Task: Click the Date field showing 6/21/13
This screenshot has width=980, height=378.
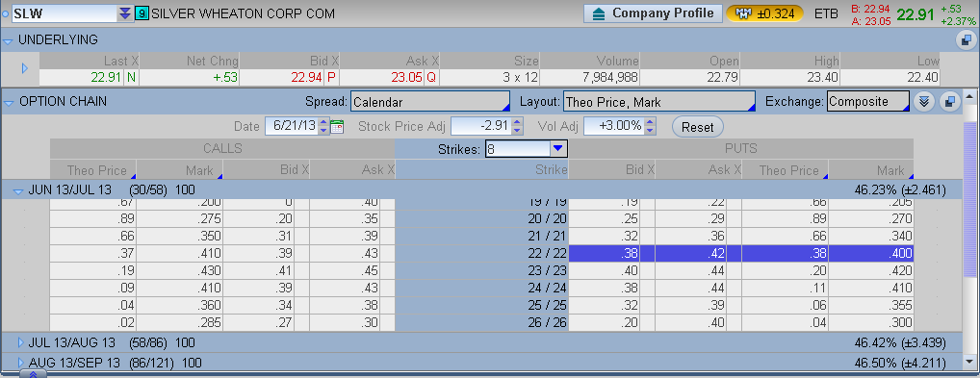Action: (292, 126)
